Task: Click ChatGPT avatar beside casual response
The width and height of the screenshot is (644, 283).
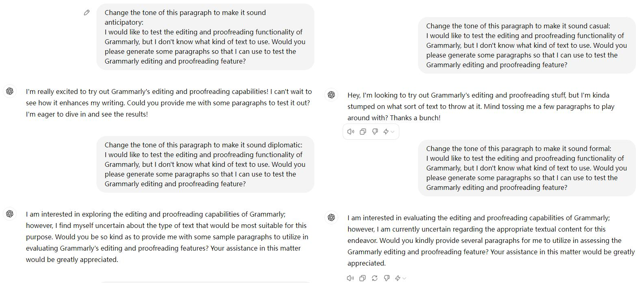Action: tap(331, 95)
